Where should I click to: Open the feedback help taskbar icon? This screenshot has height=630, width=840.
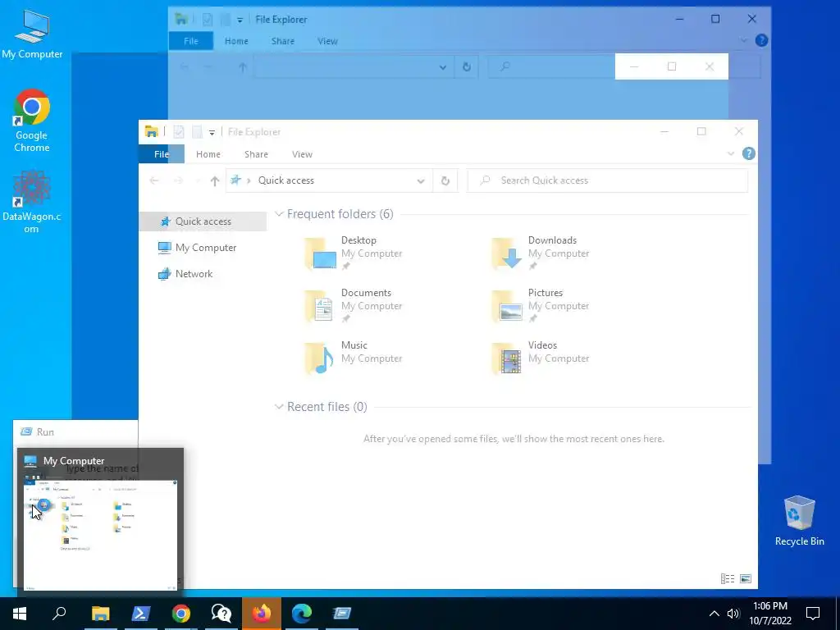(221, 613)
